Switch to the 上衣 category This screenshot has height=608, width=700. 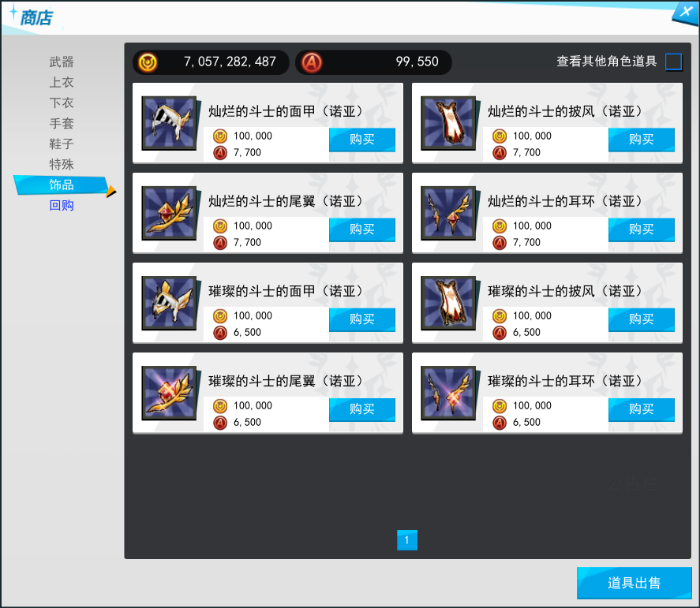pos(62,82)
